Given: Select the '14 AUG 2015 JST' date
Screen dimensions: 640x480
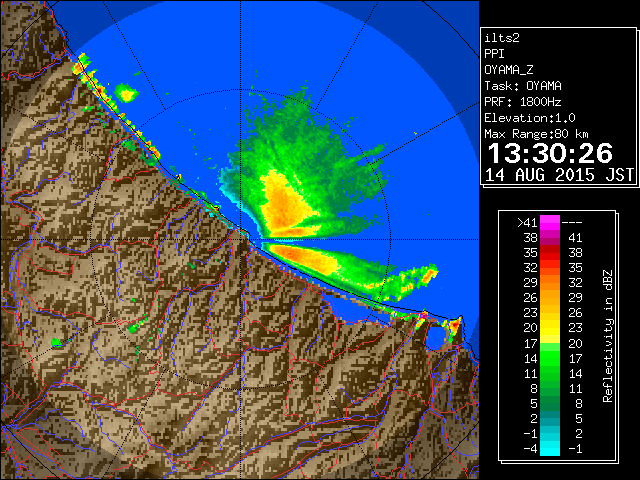Looking at the screenshot, I should tap(559, 175).
